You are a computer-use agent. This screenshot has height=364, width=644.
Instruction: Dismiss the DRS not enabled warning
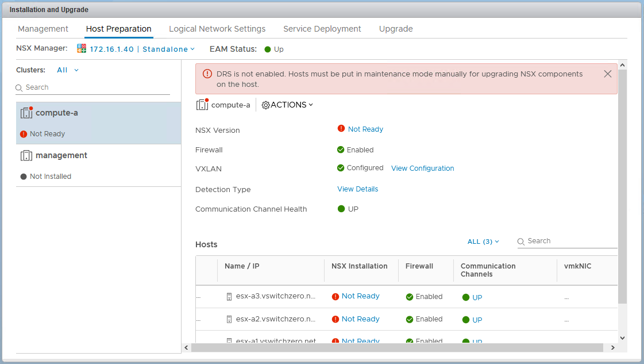click(x=607, y=74)
